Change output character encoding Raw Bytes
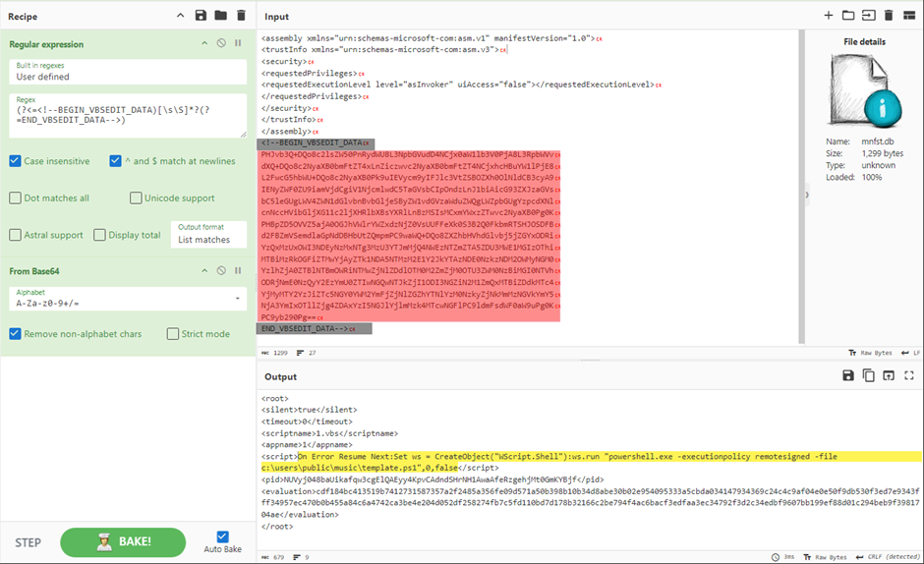Viewport: 924px width, 564px height. coord(825,557)
